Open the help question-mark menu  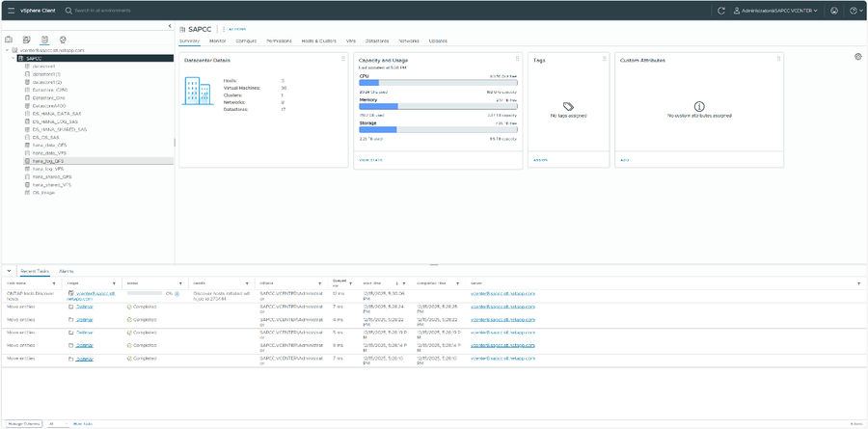[x=854, y=11]
